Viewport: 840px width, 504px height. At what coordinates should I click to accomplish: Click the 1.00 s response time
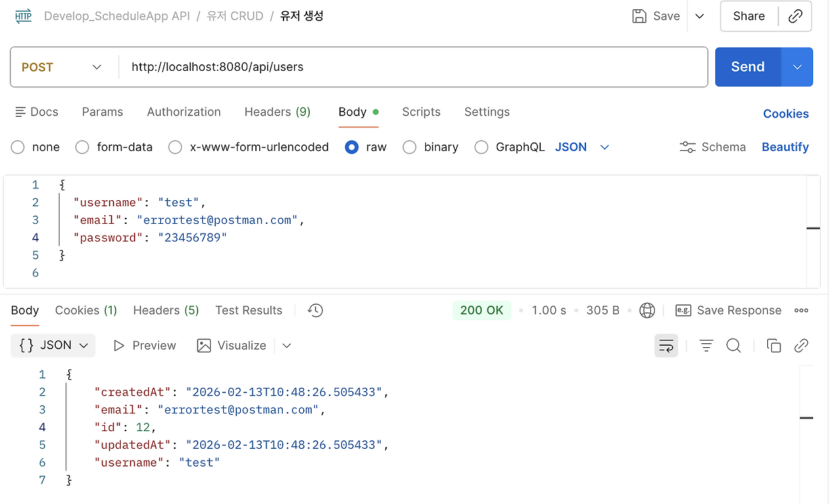[549, 310]
